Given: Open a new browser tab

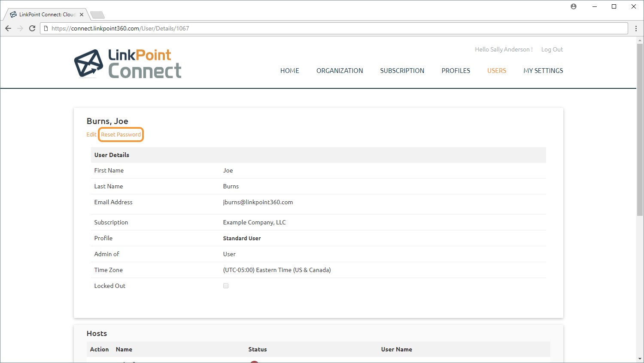Looking at the screenshot, I should 97,15.
